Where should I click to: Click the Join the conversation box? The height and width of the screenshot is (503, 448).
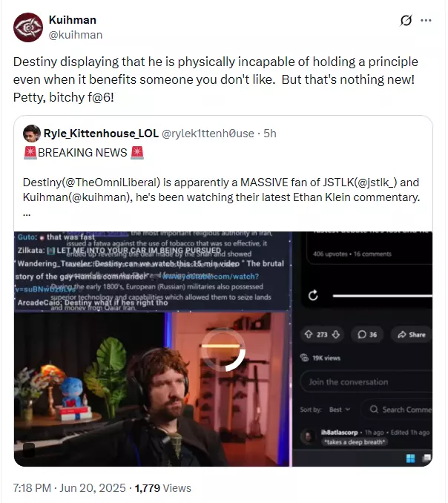366,382
